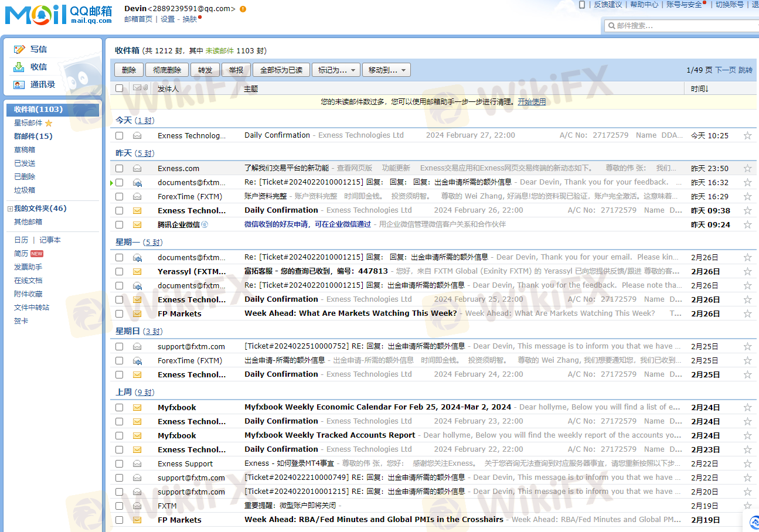Click the star icon next to 星标邮件

click(x=49, y=123)
